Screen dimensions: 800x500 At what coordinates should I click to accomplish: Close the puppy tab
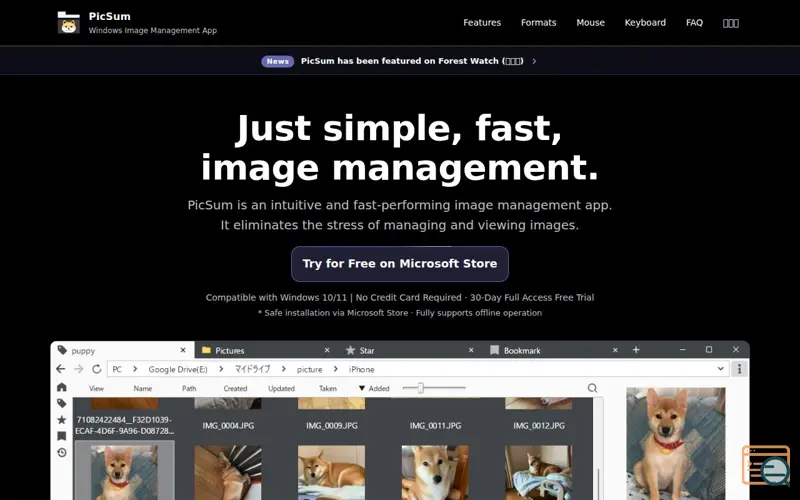[183, 350]
